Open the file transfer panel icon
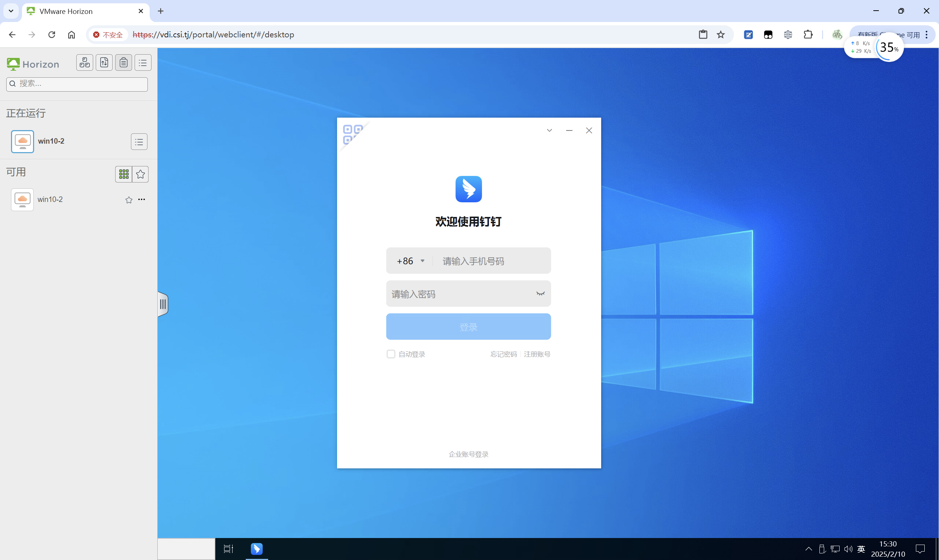 point(104,63)
